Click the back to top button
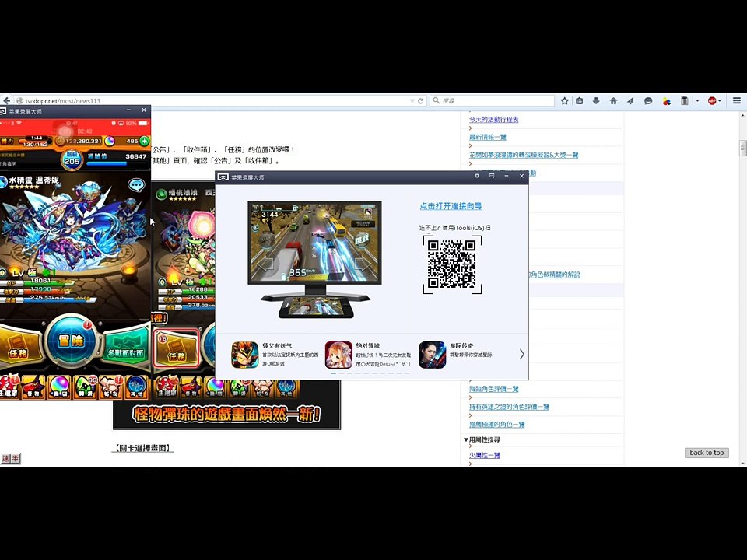Screen dimensions: 747x560 (x=707, y=453)
